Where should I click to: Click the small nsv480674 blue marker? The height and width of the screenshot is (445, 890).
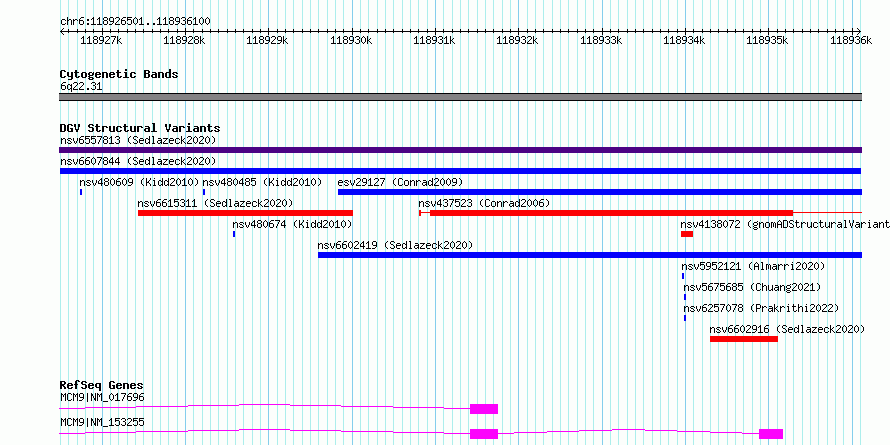234,234
